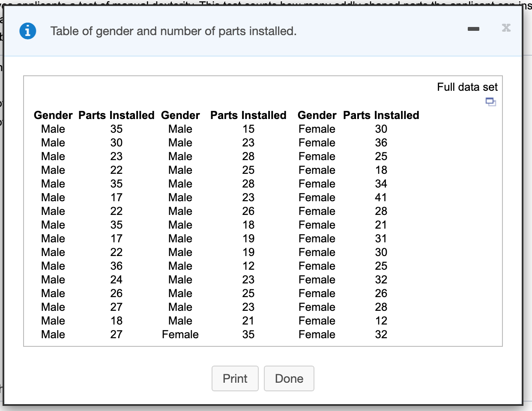532x411 pixels.
Task: Minimize the dialog with the dash icon
Action: 473,29
